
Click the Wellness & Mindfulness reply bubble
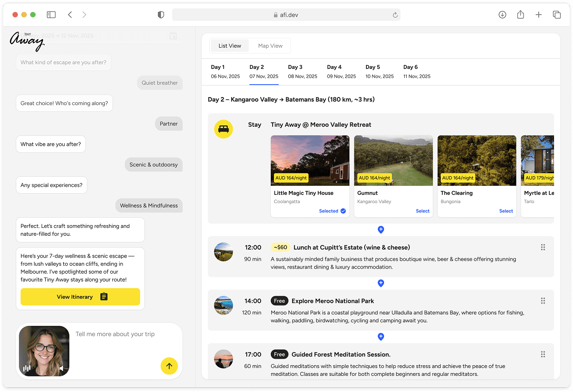pyautogui.click(x=149, y=206)
